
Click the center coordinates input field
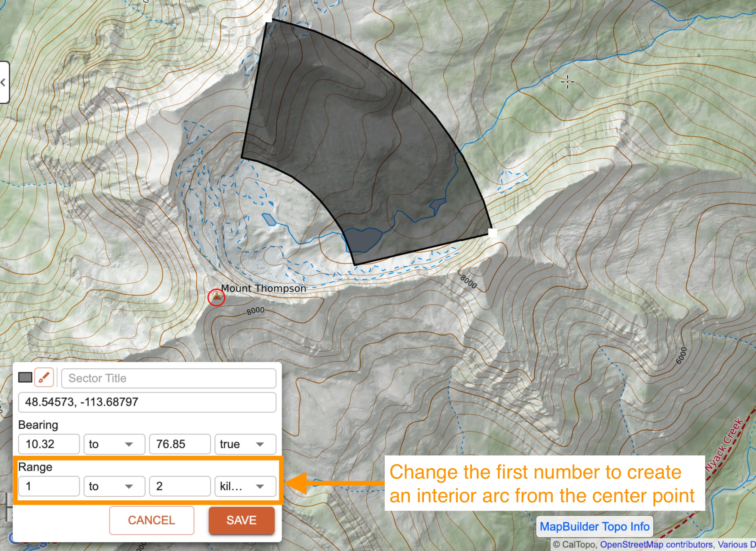[x=147, y=402]
